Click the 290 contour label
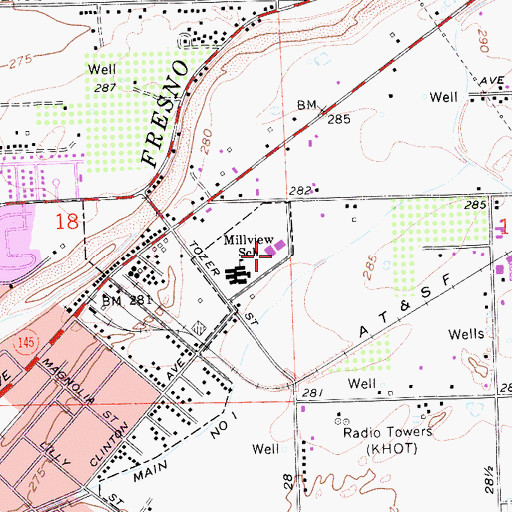 pyautogui.click(x=483, y=41)
